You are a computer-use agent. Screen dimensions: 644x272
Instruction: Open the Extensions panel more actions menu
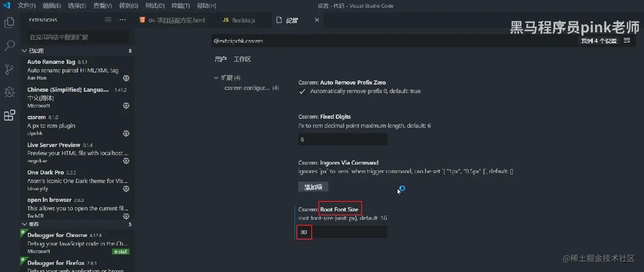pos(123,20)
